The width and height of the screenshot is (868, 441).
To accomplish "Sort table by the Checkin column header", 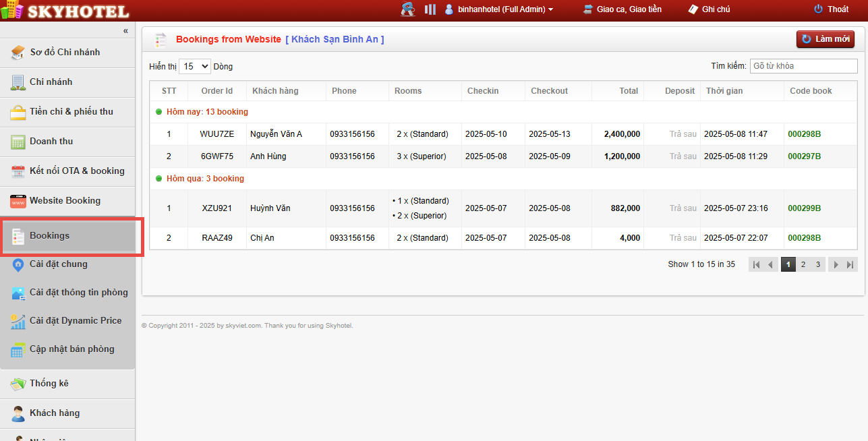I will coord(483,91).
